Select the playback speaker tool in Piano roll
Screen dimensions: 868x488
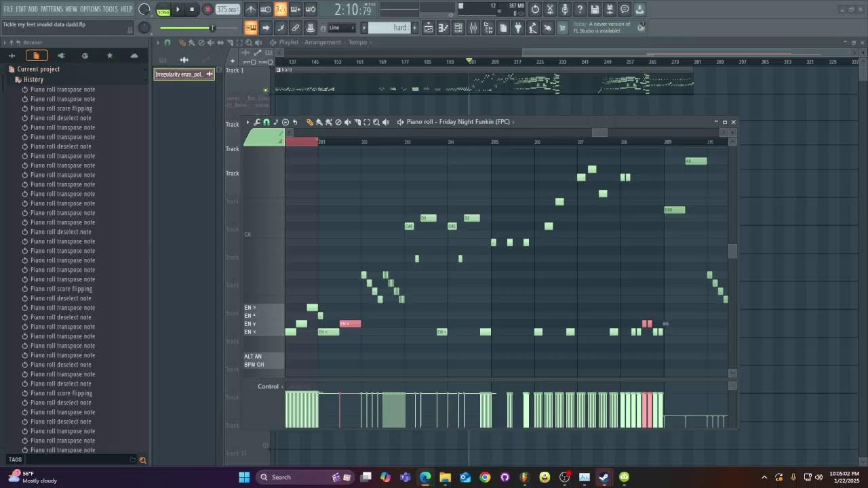386,122
